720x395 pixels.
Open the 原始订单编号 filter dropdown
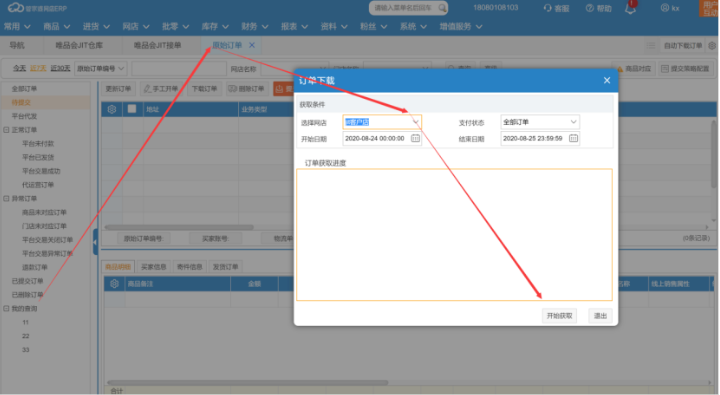pos(101,68)
